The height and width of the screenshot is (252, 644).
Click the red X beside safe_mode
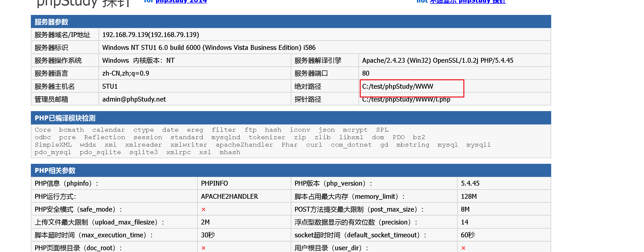203,209
